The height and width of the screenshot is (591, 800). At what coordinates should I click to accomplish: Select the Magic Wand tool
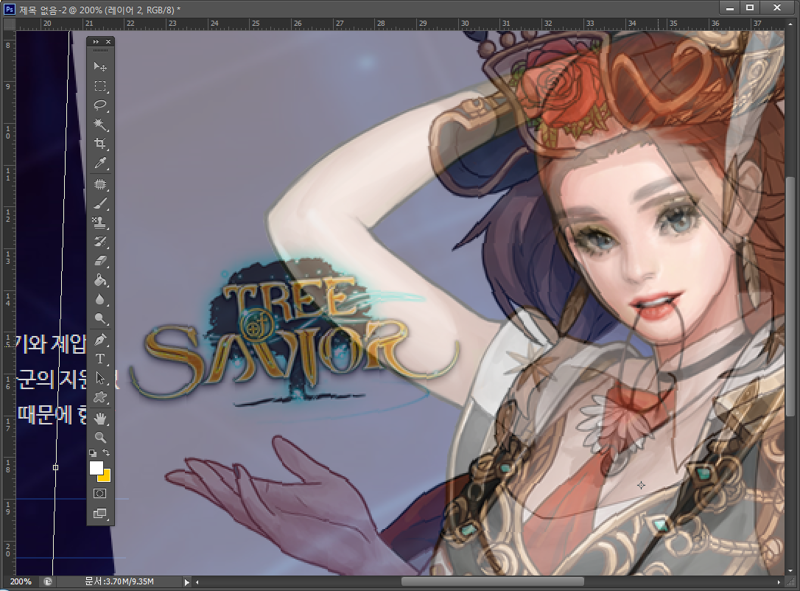coord(100,125)
